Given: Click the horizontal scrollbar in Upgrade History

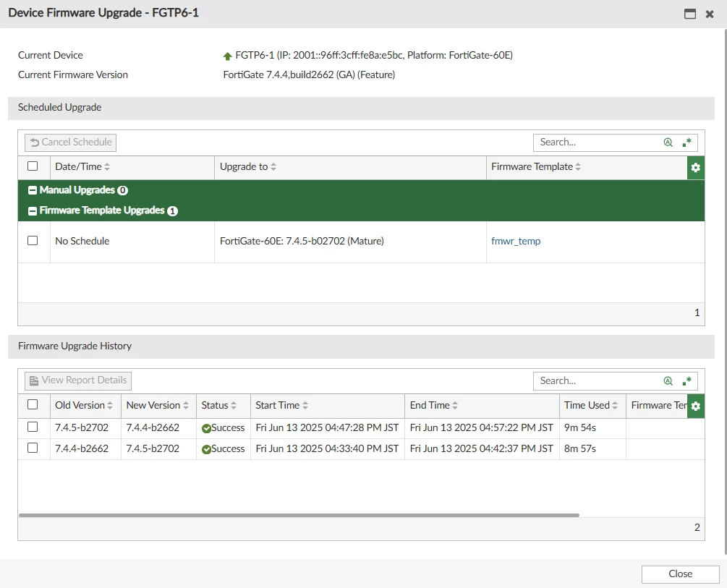Looking at the screenshot, I should coord(299,515).
